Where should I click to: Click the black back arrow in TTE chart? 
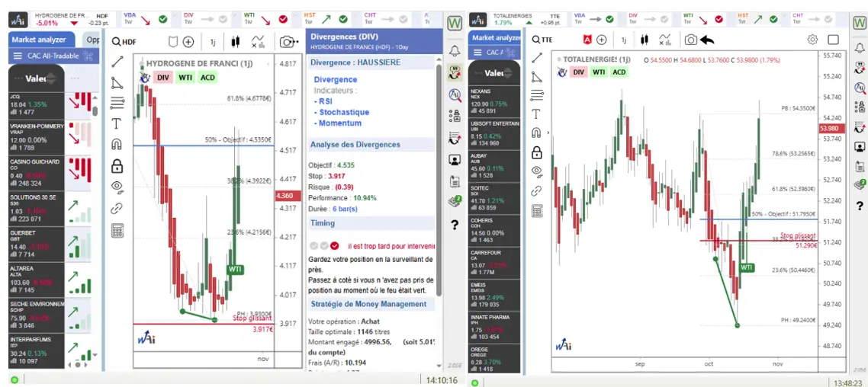[707, 40]
